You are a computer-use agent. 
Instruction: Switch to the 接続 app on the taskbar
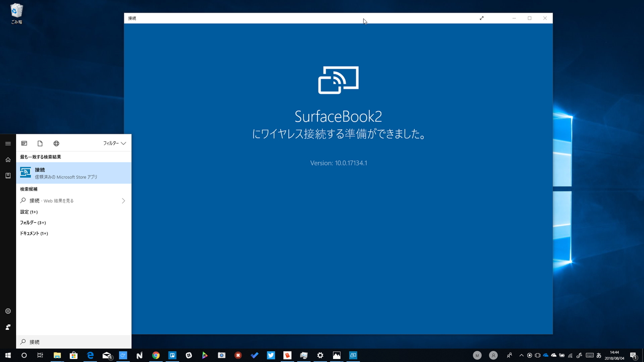coord(353,355)
